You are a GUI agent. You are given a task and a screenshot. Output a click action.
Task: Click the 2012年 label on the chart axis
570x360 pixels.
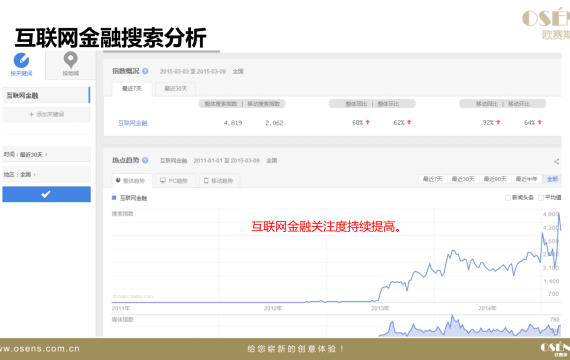(x=273, y=308)
